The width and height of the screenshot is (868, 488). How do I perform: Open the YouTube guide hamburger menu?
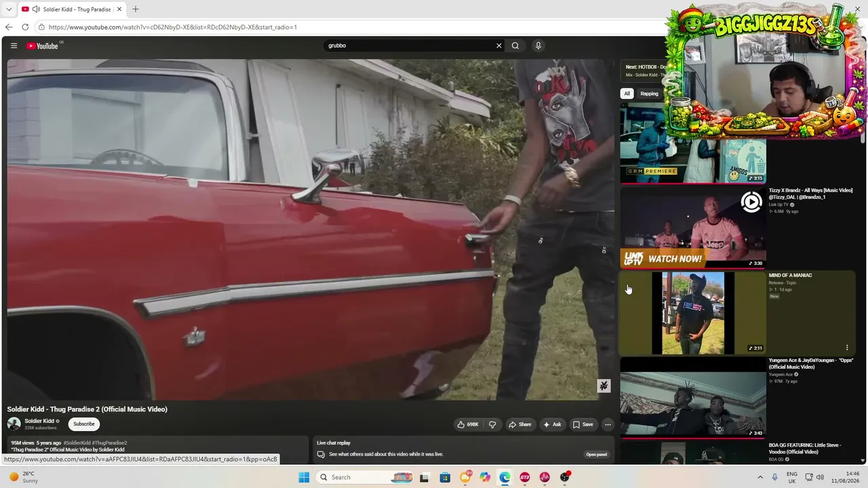[14, 46]
